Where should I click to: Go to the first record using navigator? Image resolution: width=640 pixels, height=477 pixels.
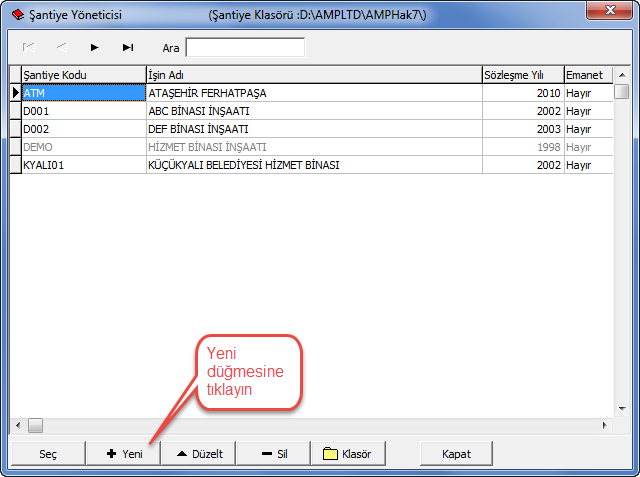pos(28,47)
